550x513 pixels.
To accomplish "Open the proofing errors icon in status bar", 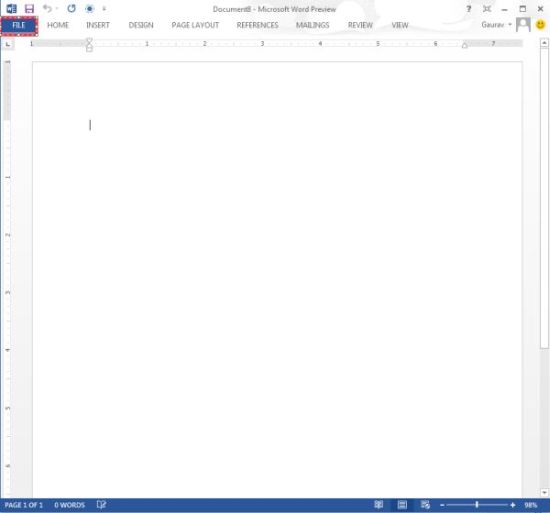I will (x=101, y=505).
